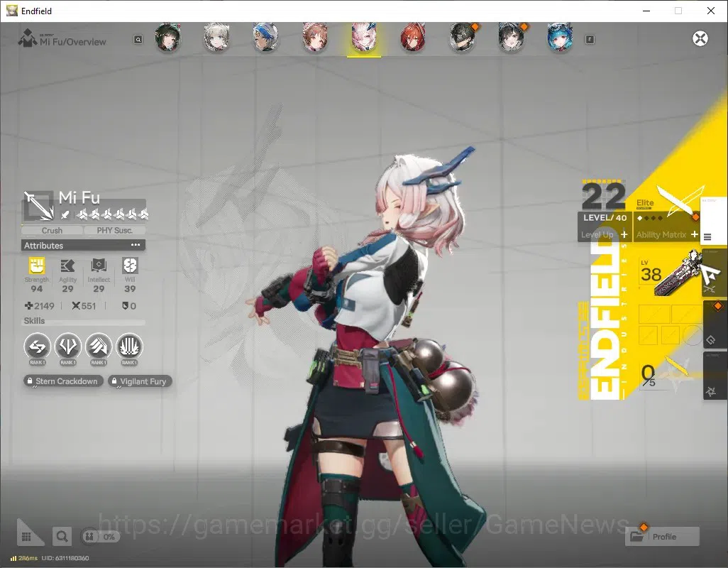
Task: Select the highlighted Mi Fu portrait
Action: (x=364, y=37)
